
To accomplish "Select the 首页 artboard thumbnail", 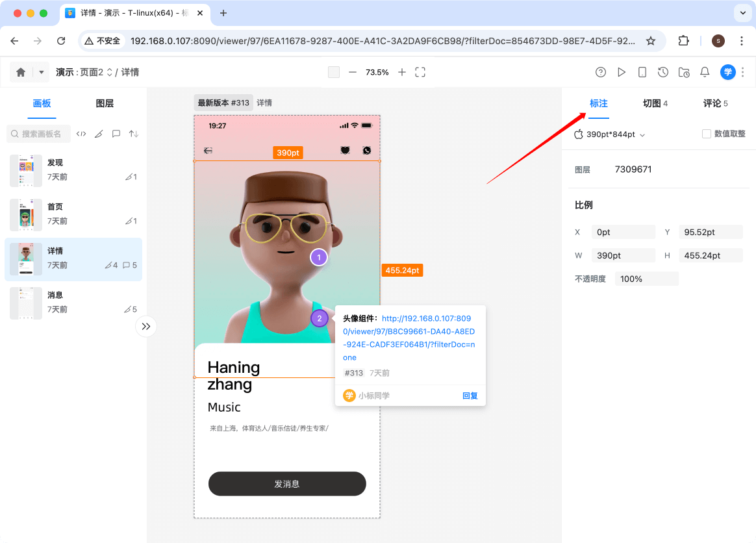I will pos(26,214).
